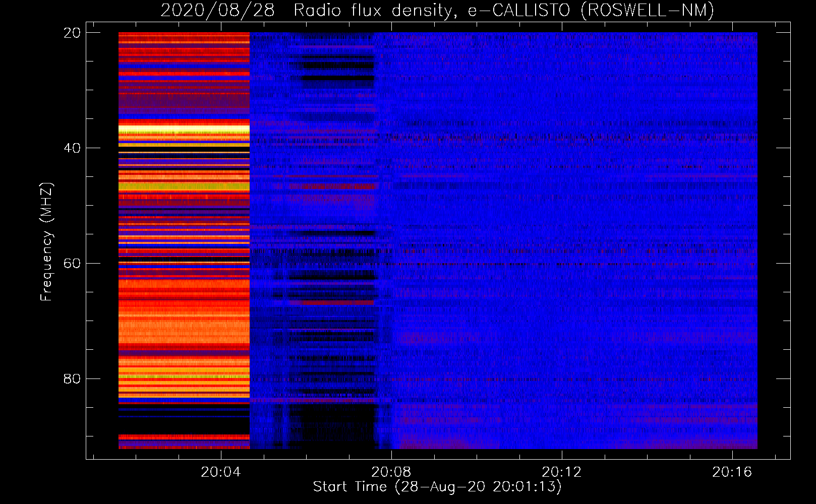Click the 80 frequency tick label
This screenshot has height=504, width=816.
coord(72,379)
